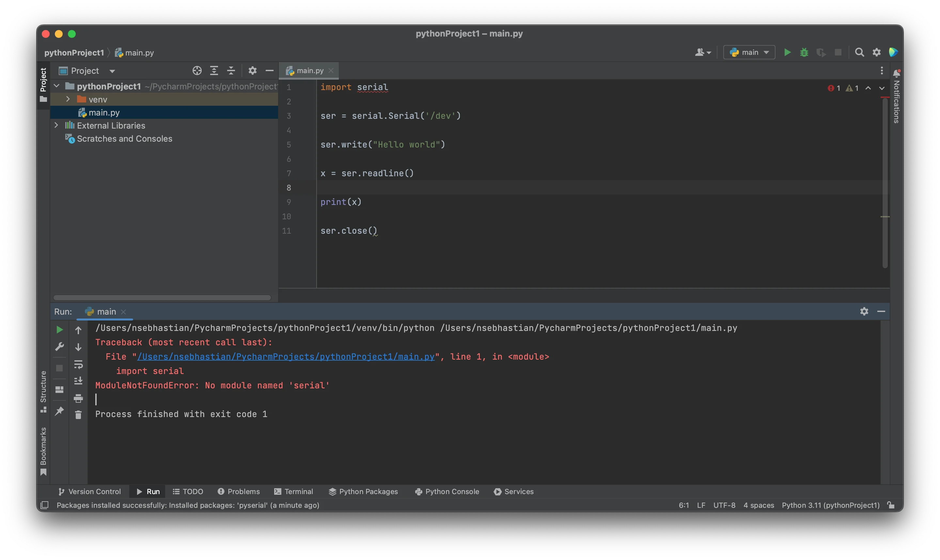
Task: Switch to the Terminal tab
Action: tap(293, 491)
